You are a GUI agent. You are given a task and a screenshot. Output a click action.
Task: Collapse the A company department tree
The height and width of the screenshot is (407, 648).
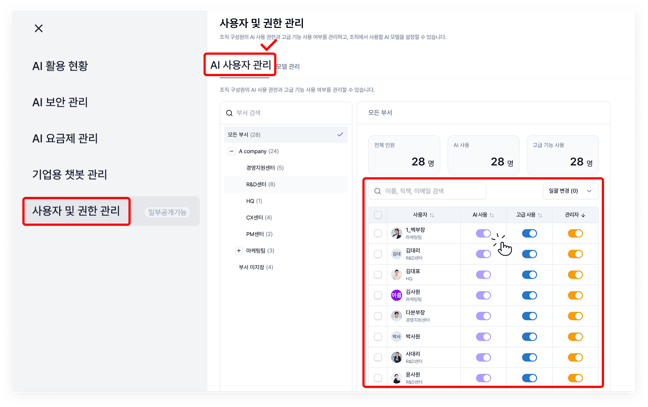(x=231, y=151)
